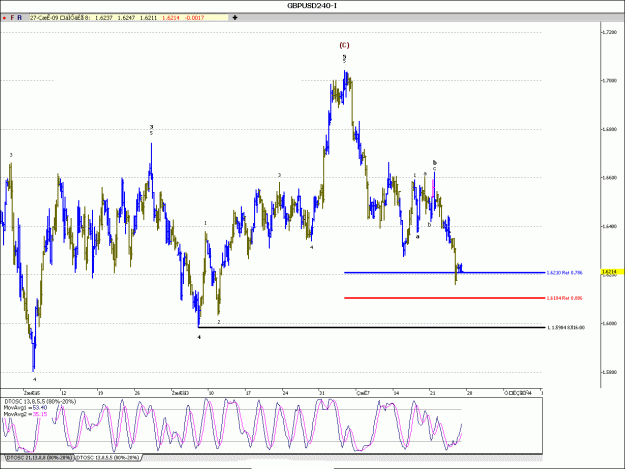This screenshot has width=625, height=469.
Task: Click the wave 4 label beneath the black line start
Action: coord(199,337)
